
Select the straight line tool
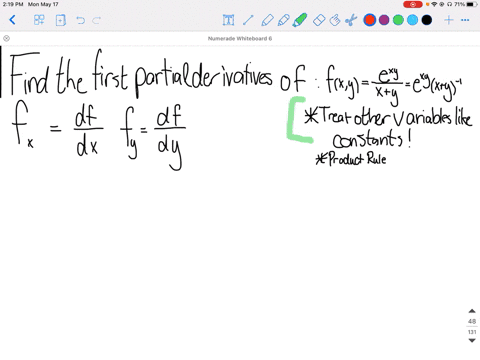tap(248, 20)
